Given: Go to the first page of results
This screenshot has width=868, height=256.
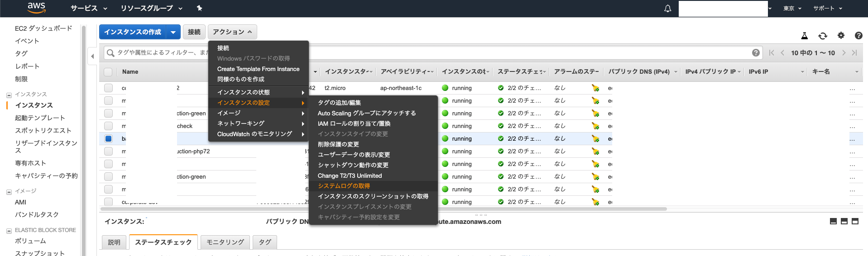Looking at the screenshot, I should 772,52.
